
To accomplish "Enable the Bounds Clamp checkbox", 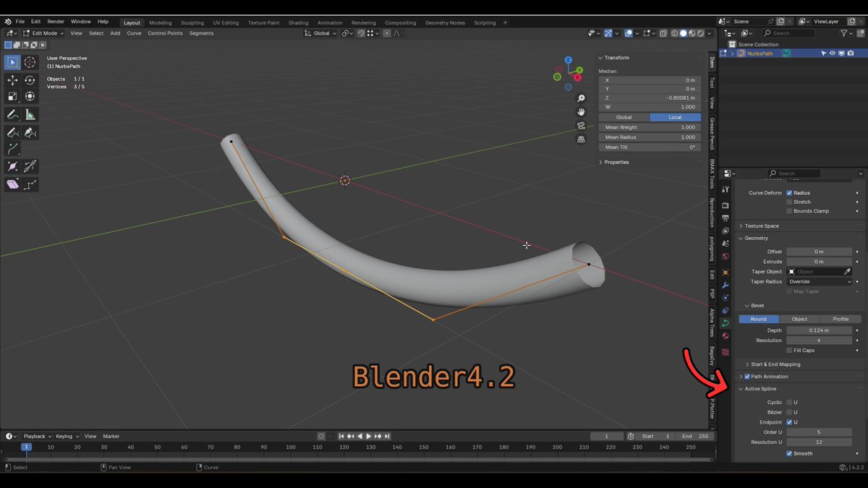I will point(789,211).
